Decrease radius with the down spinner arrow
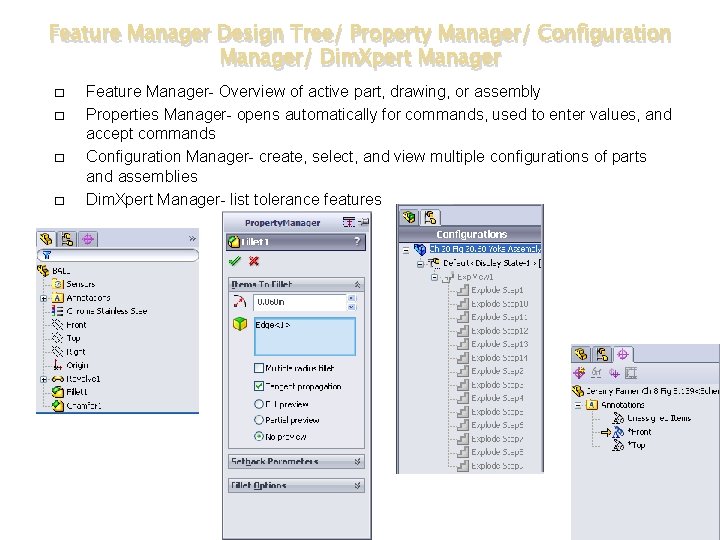The image size is (720, 540). [352, 306]
